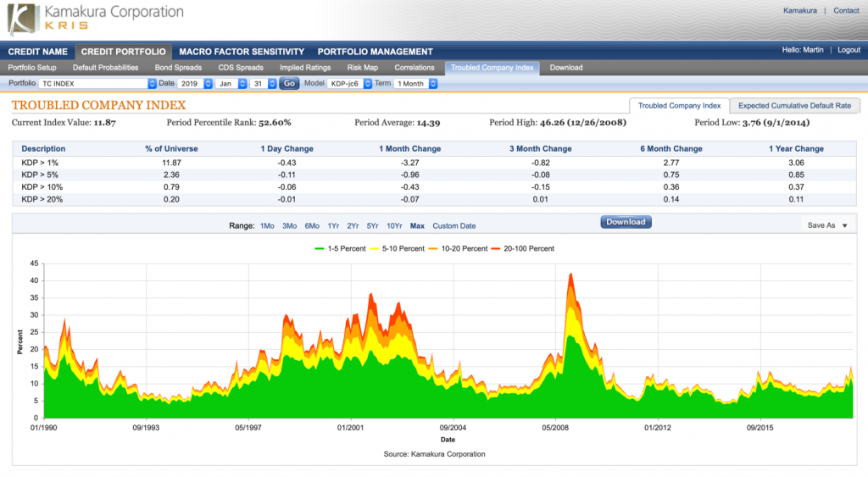Open the year 2019 dropdown
Screen dimensions: 868x477
pos(195,84)
